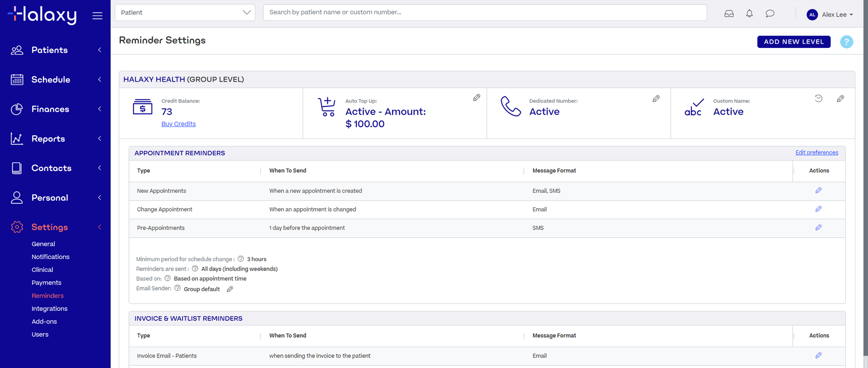The image size is (868, 368).
Task: Open the Notifications settings page
Action: (x=50, y=257)
